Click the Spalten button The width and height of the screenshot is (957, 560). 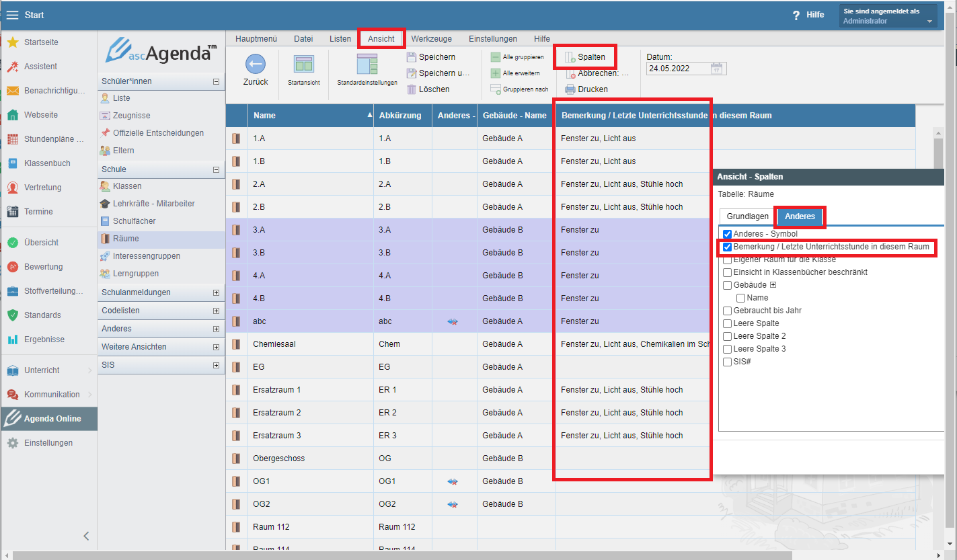point(584,57)
